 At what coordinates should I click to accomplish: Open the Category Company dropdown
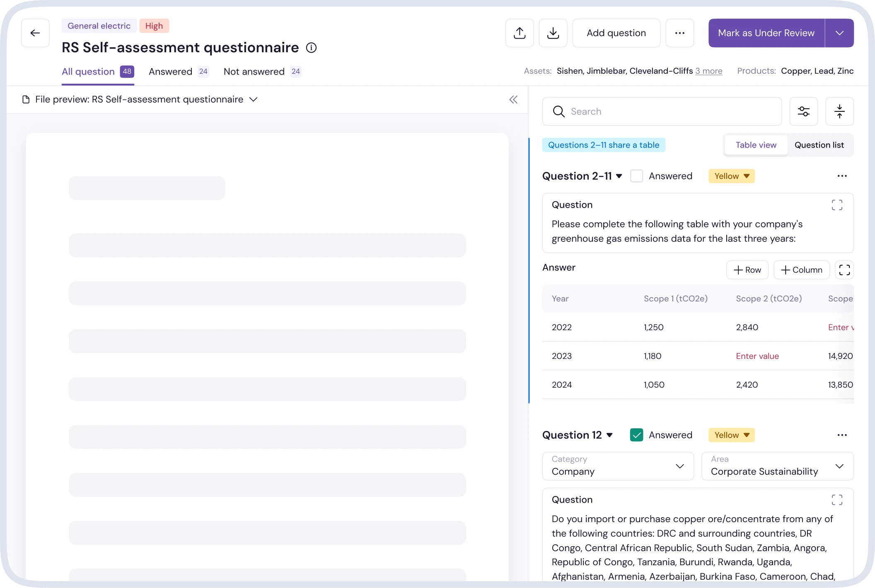[618, 466]
